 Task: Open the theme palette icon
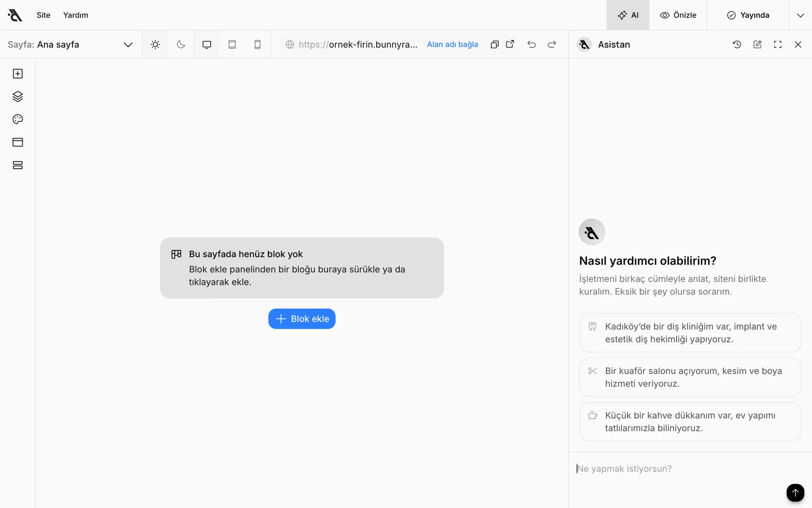(18, 119)
